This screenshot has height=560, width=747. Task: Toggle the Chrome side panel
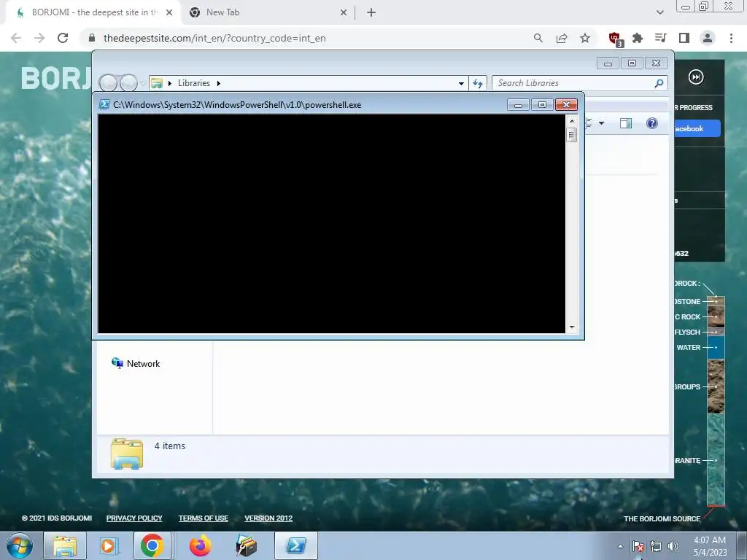click(x=684, y=38)
